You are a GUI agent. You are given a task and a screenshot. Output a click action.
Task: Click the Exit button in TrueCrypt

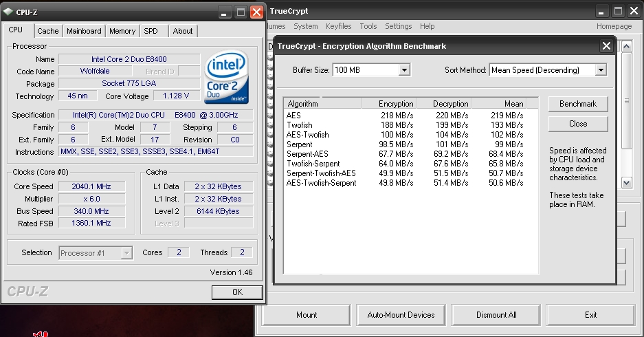[x=590, y=315]
